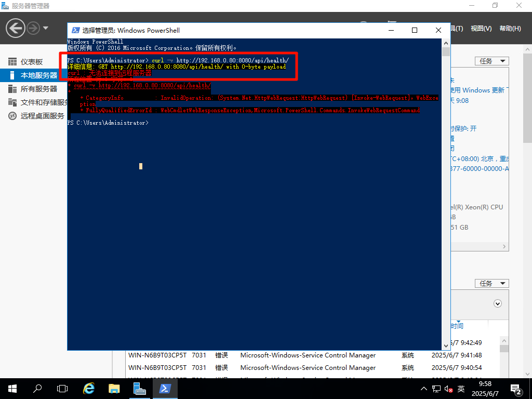Minimize the PowerShell window
The width and height of the screenshot is (532, 399).
pyautogui.click(x=391, y=31)
